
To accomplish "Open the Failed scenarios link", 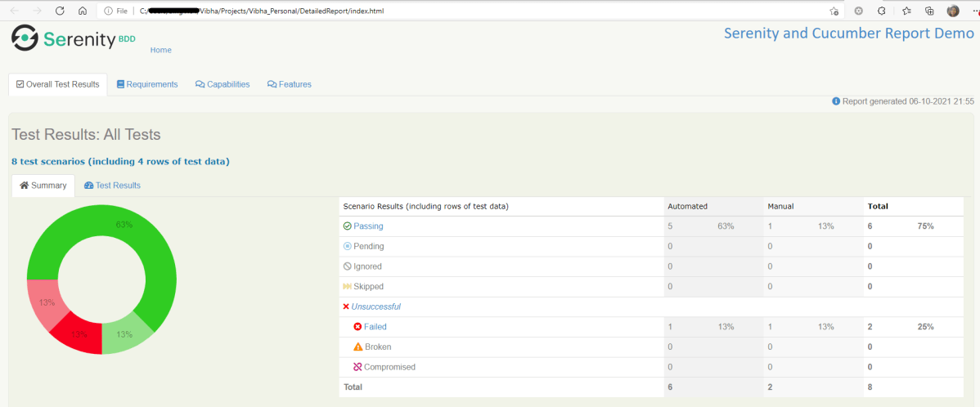I will click(375, 327).
